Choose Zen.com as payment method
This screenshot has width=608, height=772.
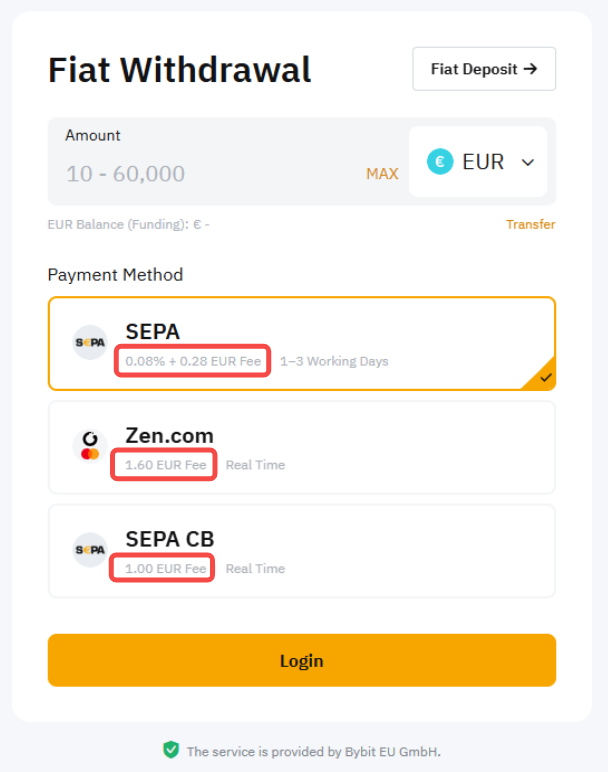(x=300, y=447)
